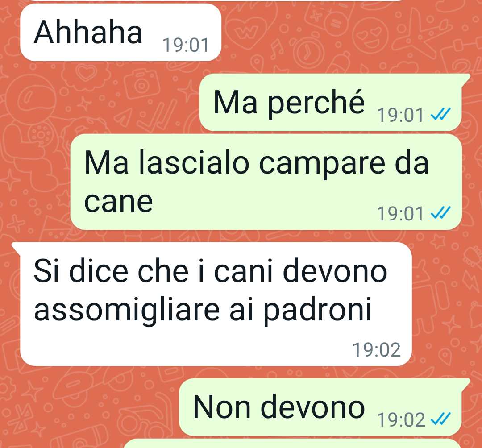Tap the camera doodle on the chat wallpaper
This screenshot has width=482, height=448.
(x=141, y=84)
